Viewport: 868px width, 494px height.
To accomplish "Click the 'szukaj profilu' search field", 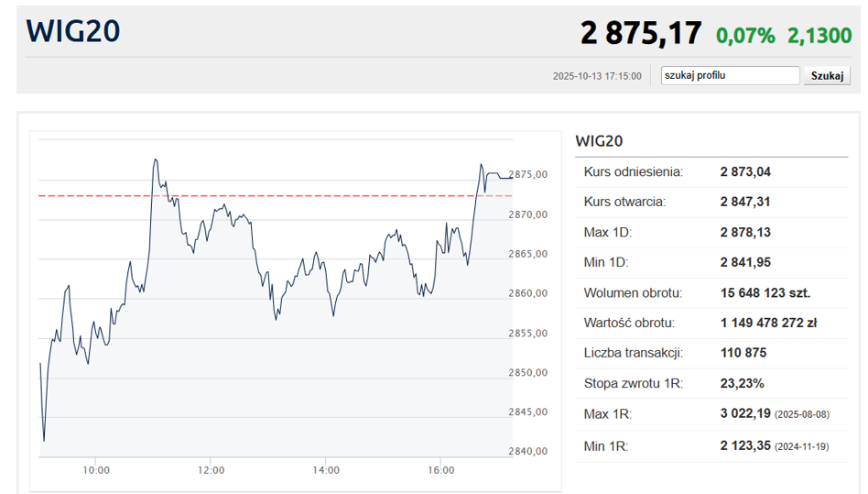I will (x=730, y=75).
